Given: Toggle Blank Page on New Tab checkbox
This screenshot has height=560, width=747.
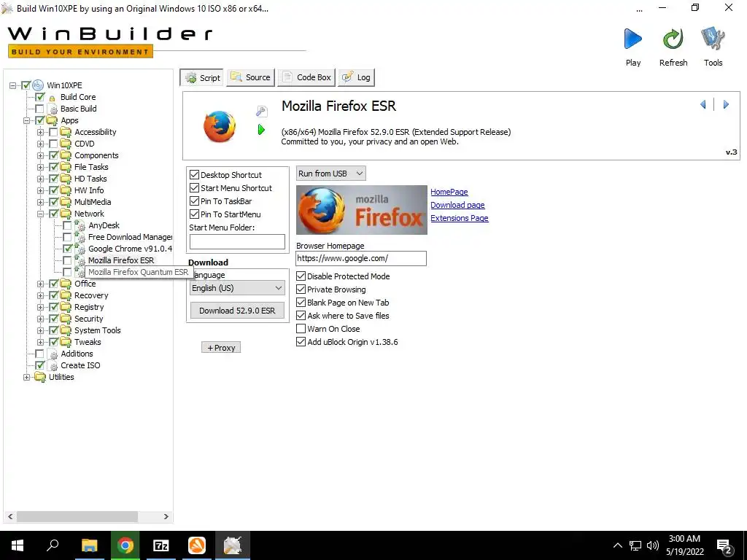Looking at the screenshot, I should click(x=301, y=303).
